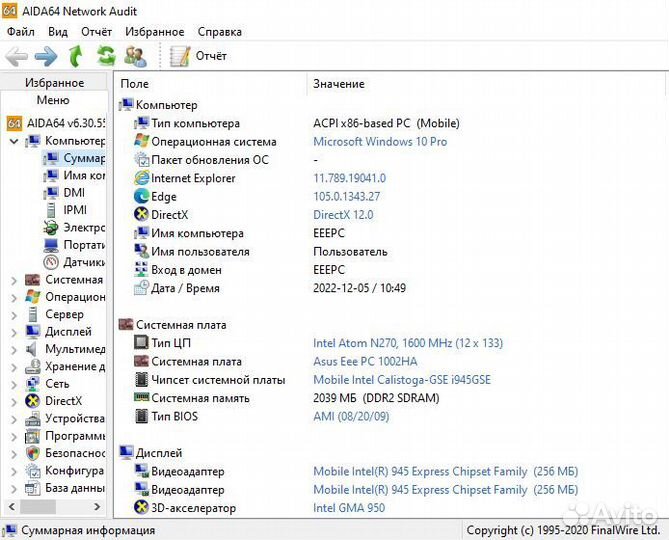Image resolution: width=669 pixels, height=540 pixels.
Task: Go back with the left arrow toolbar icon
Action: (17, 56)
